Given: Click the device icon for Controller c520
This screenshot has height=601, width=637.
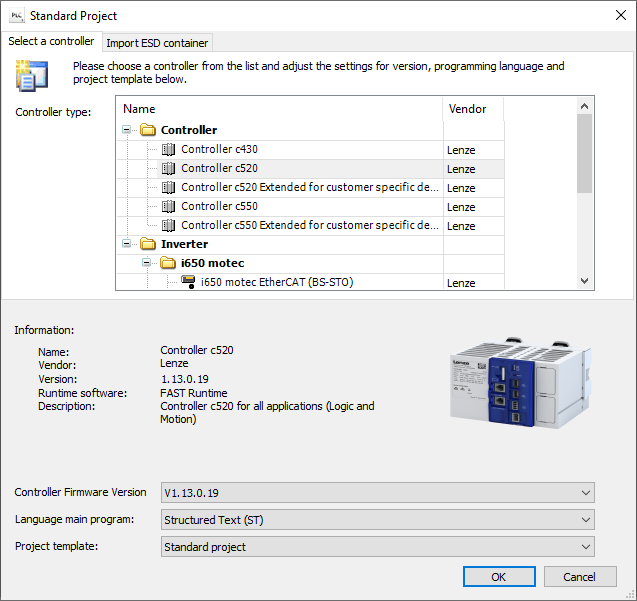Looking at the screenshot, I should pyautogui.click(x=168, y=168).
